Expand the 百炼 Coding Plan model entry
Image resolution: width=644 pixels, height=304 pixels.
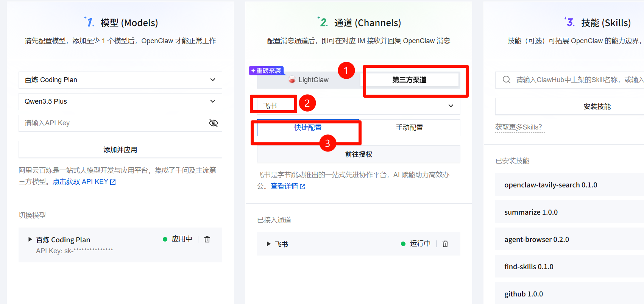tap(30, 239)
